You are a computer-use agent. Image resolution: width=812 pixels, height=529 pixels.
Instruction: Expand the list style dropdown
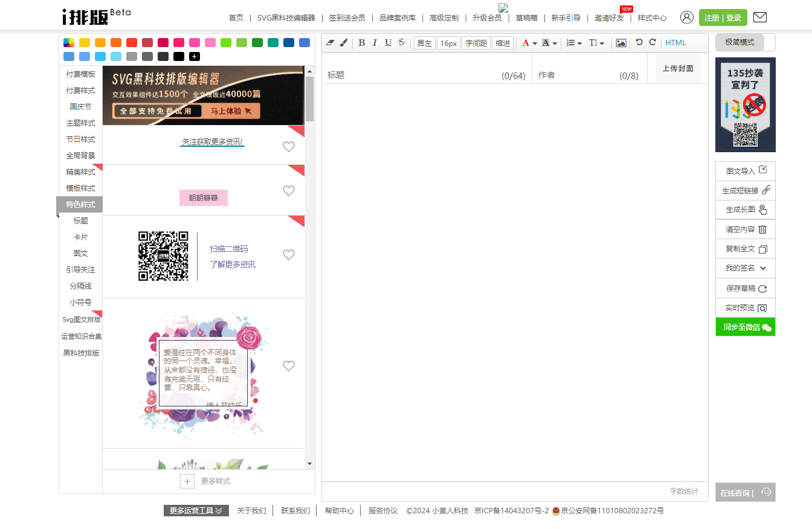579,43
